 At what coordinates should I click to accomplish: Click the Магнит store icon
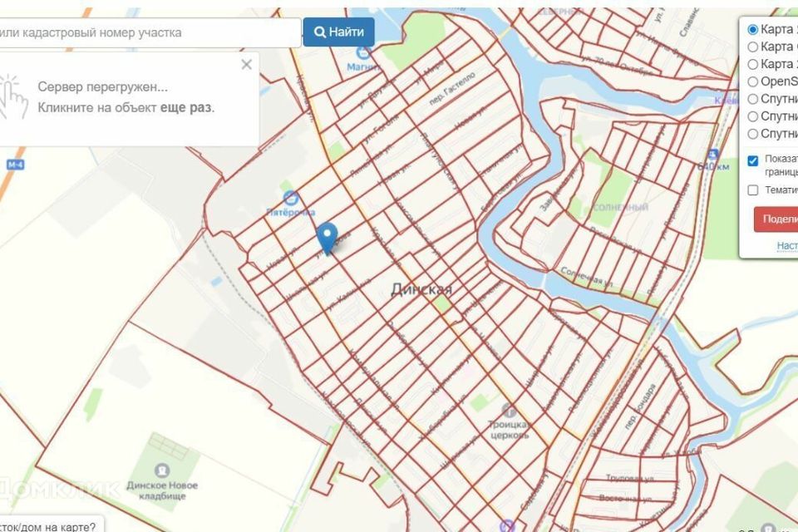pyautogui.click(x=362, y=52)
